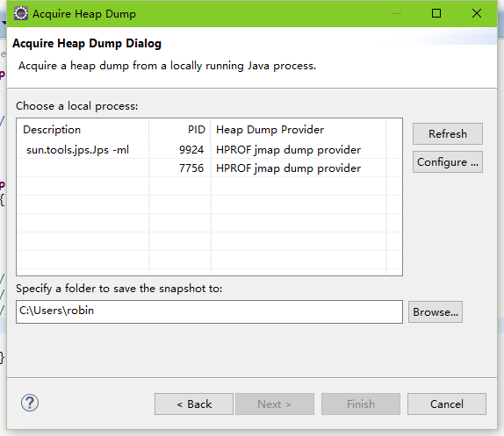This screenshot has width=504, height=436.
Task: Focus the snapshot folder path field
Action: pyautogui.click(x=209, y=311)
